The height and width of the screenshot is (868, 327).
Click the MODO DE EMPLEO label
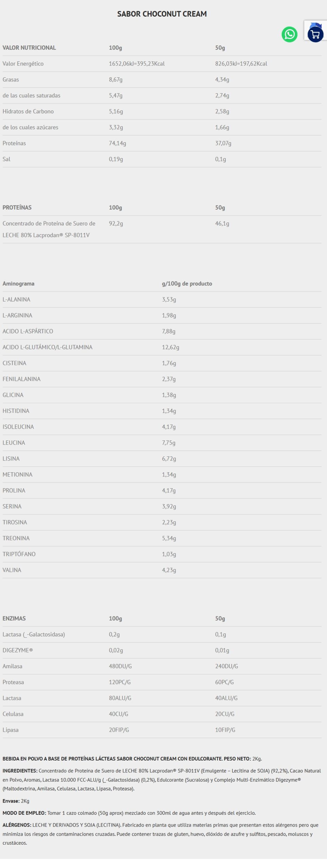click(x=24, y=813)
